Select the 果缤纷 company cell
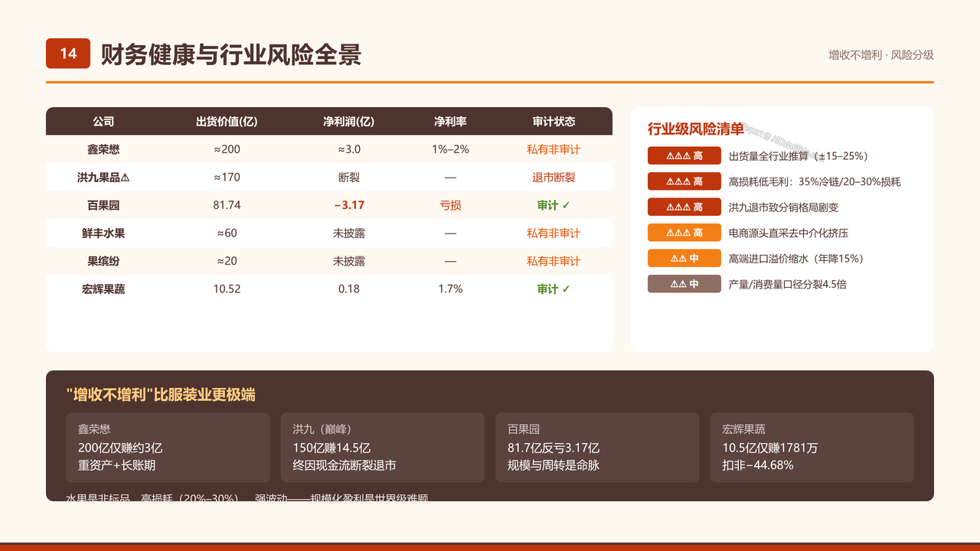This screenshot has height=551, width=980. coord(103,261)
